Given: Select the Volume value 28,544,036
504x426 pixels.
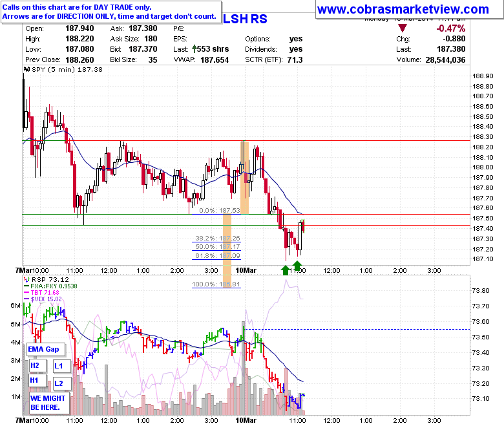Looking at the screenshot, I should [x=445, y=60].
